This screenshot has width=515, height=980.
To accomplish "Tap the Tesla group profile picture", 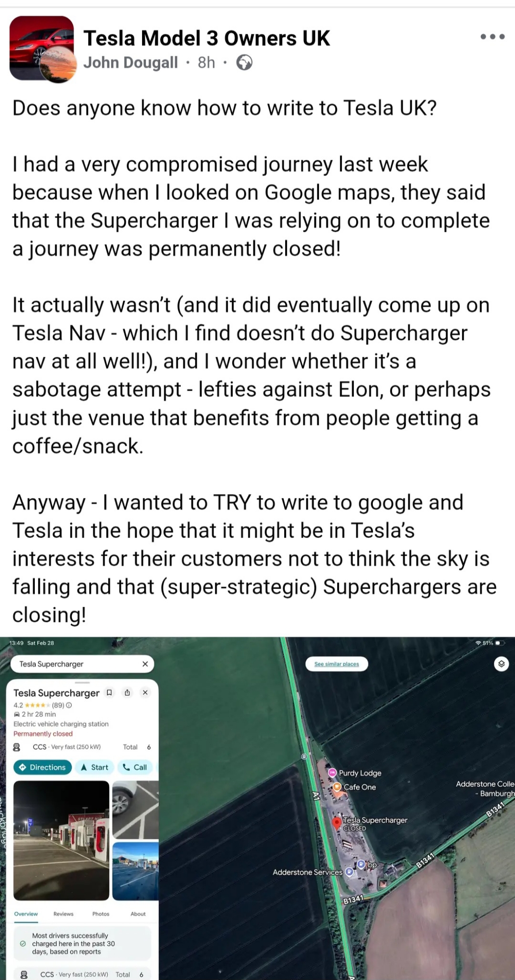I will (x=42, y=48).
